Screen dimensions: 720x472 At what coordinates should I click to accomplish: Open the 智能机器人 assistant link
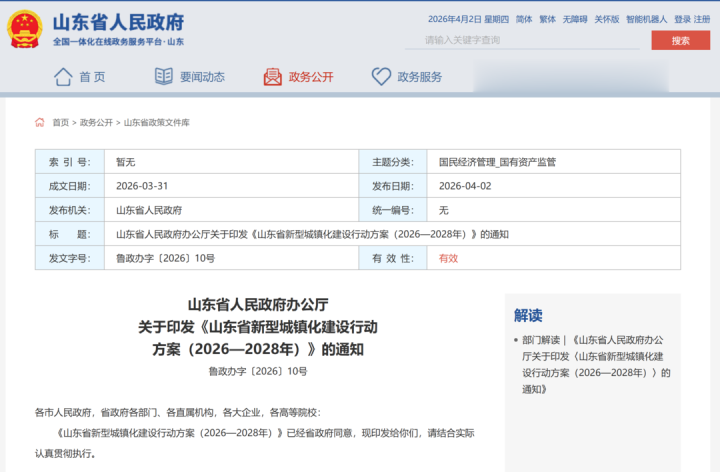click(x=646, y=19)
